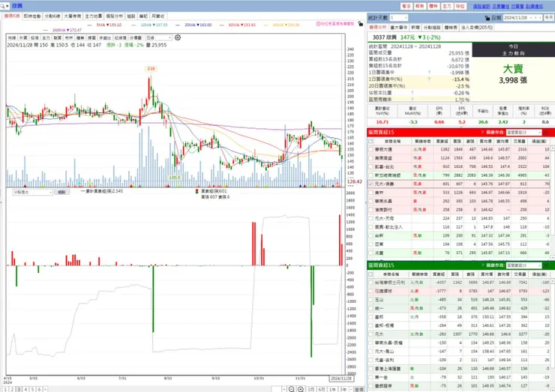
Task: Check the 台灣摩根士丹利 row checkbox
Action: 370,283
